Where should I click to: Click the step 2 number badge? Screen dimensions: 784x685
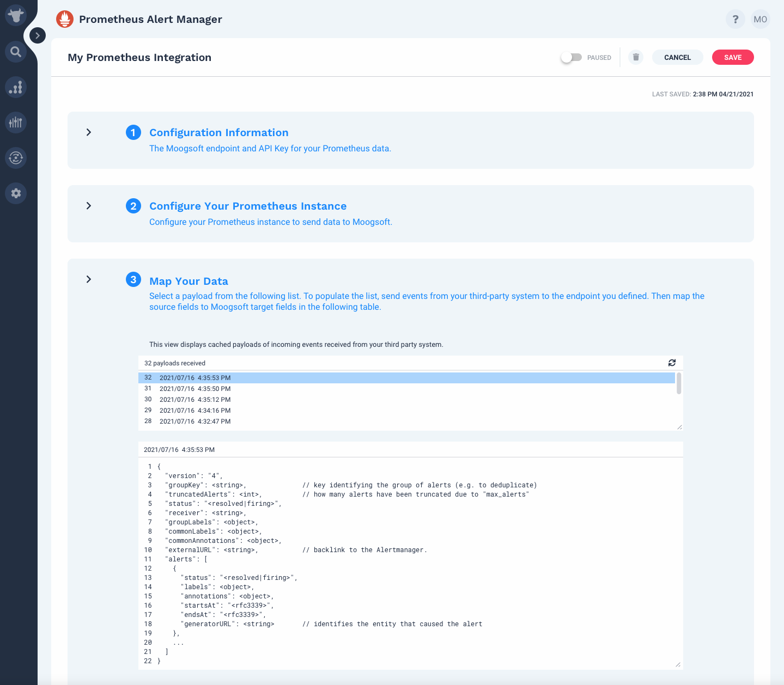point(133,206)
